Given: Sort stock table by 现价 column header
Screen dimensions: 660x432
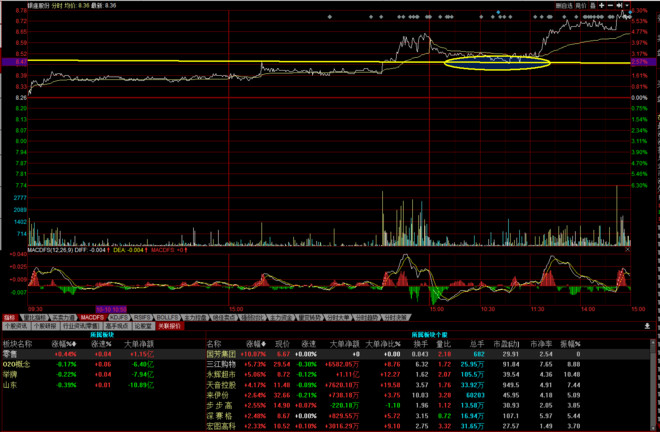Looking at the screenshot, I should point(282,344).
